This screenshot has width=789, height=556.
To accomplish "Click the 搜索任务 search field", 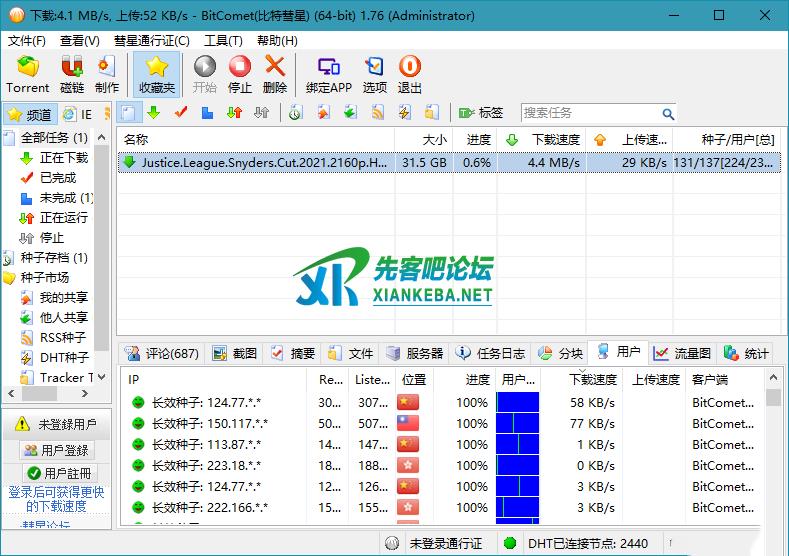I will coord(590,114).
